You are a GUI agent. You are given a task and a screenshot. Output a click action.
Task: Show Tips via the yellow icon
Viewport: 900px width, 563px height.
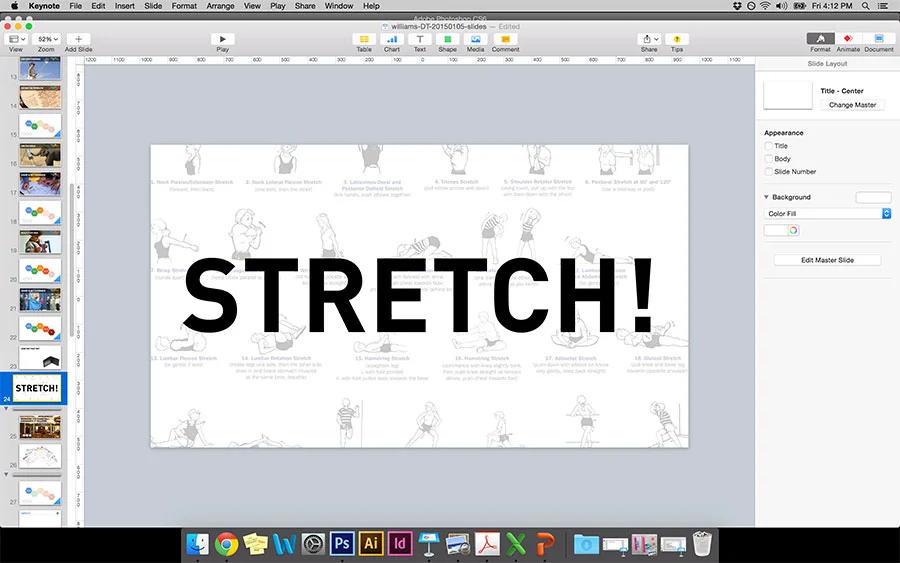pos(677,39)
